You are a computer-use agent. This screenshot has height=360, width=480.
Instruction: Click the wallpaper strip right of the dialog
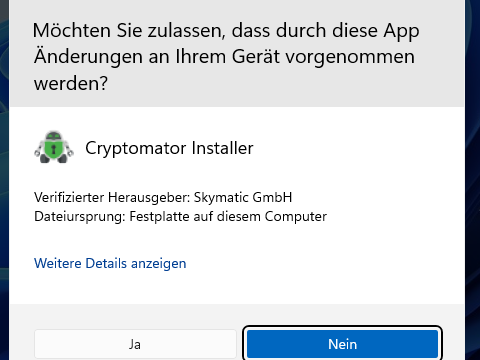[472, 180]
